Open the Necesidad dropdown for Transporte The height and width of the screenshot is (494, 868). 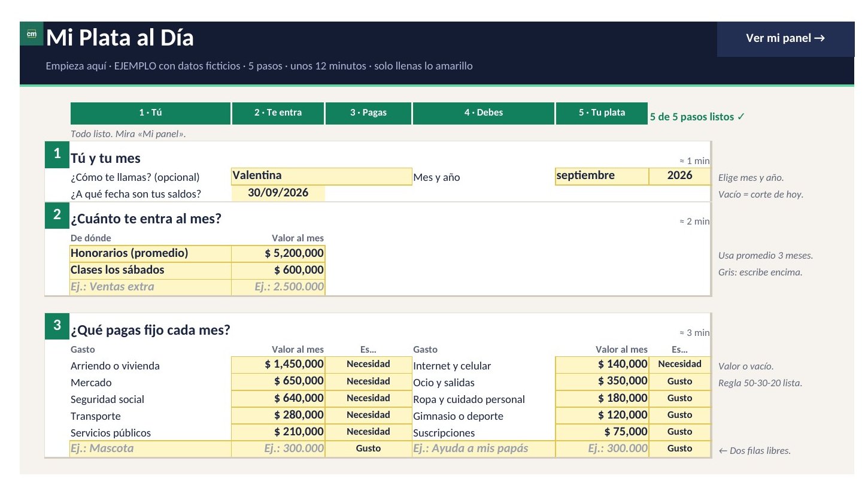pos(368,415)
